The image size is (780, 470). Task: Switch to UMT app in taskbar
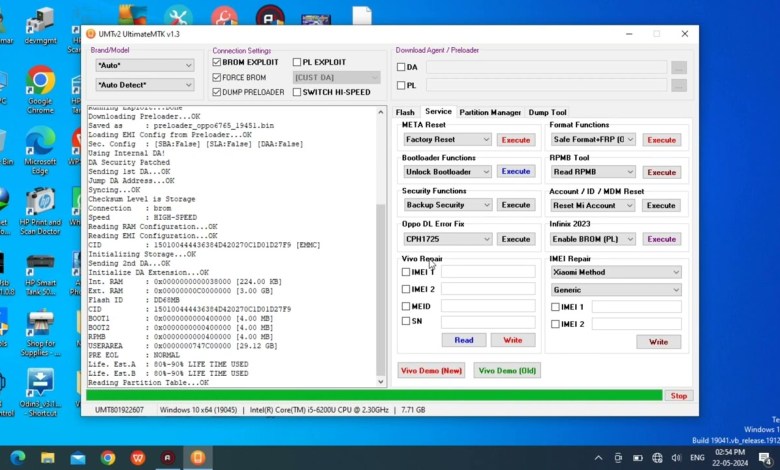tap(197, 458)
